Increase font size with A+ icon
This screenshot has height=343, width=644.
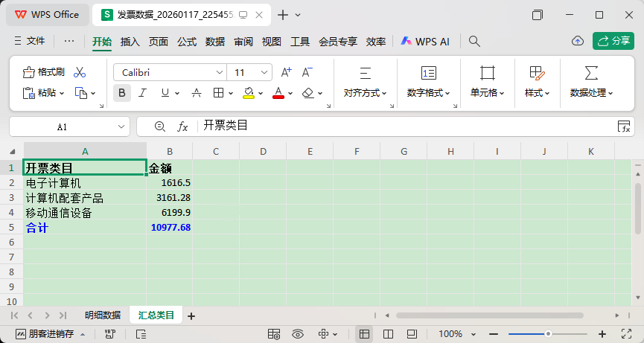(287, 73)
